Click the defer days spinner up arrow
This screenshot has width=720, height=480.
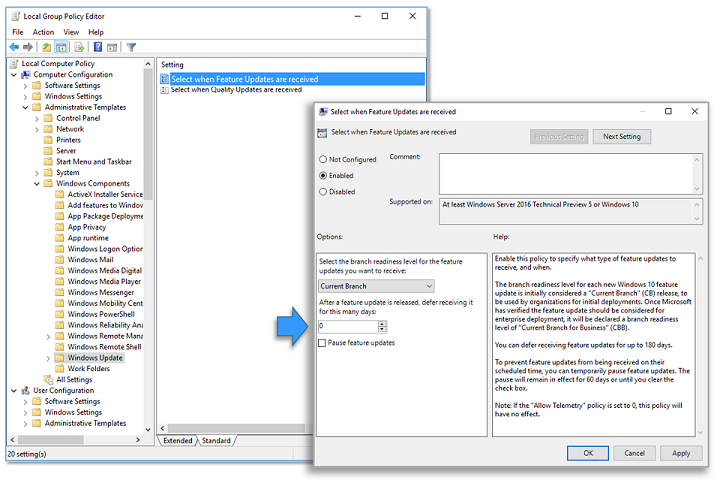pos(382,323)
